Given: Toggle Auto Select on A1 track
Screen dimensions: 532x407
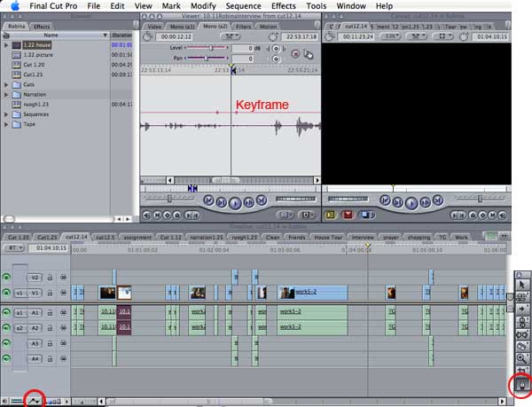Looking at the screenshot, I should coord(63,313).
